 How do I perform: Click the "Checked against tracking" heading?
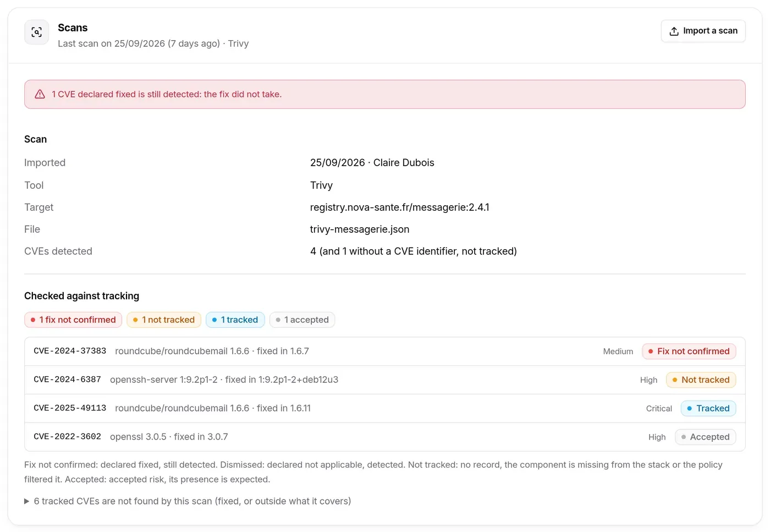click(x=81, y=296)
